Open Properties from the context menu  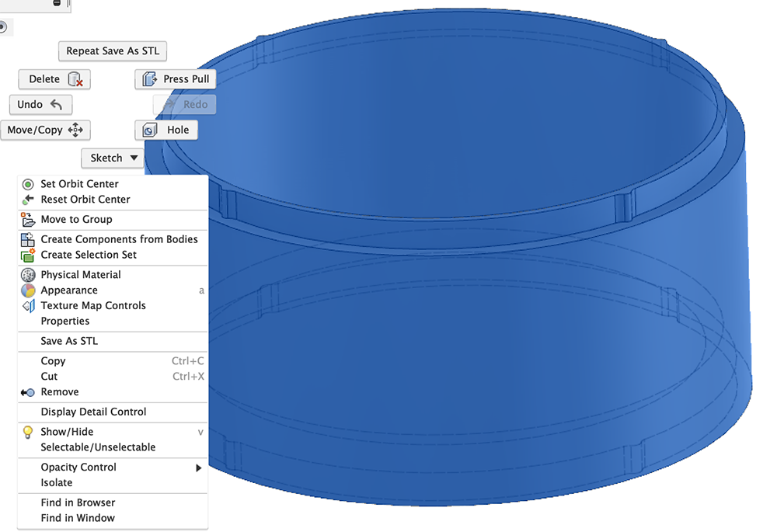point(113,321)
